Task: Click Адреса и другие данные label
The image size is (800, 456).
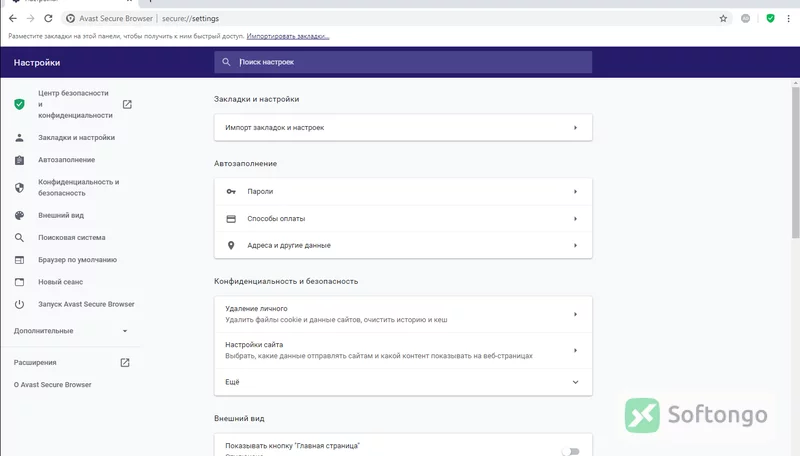Action: pyautogui.click(x=289, y=245)
